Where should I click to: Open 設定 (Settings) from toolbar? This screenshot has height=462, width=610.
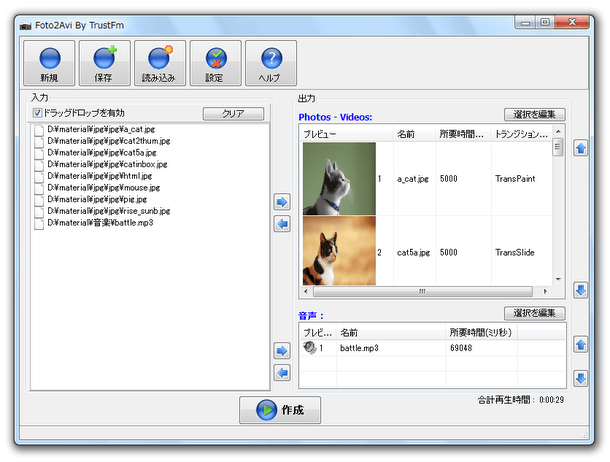216,63
